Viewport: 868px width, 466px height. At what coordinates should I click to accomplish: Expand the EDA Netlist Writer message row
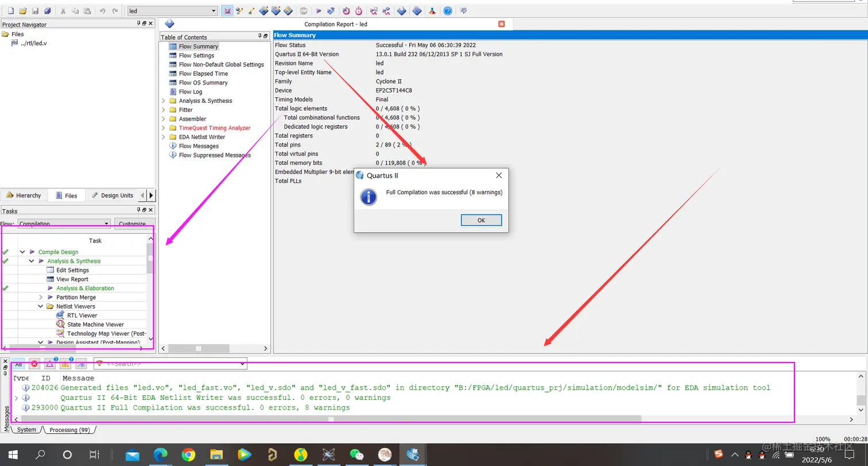coord(16,398)
